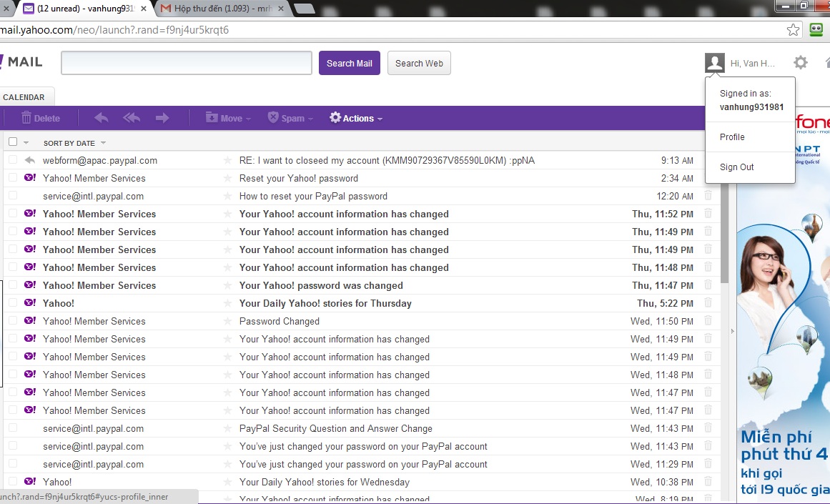Check the Yahoo! password was changed checkbox
Image resolution: width=830 pixels, height=504 pixels.
[x=13, y=285]
